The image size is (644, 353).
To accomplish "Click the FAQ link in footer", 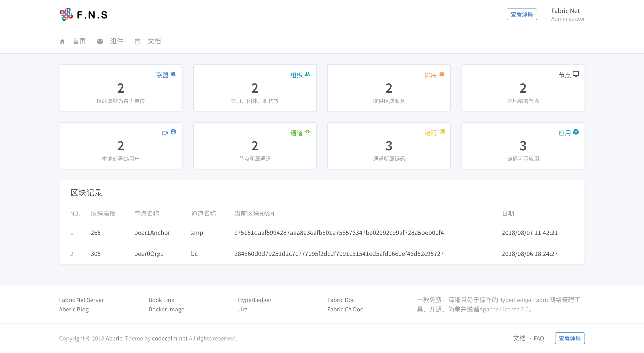I will [x=539, y=338].
